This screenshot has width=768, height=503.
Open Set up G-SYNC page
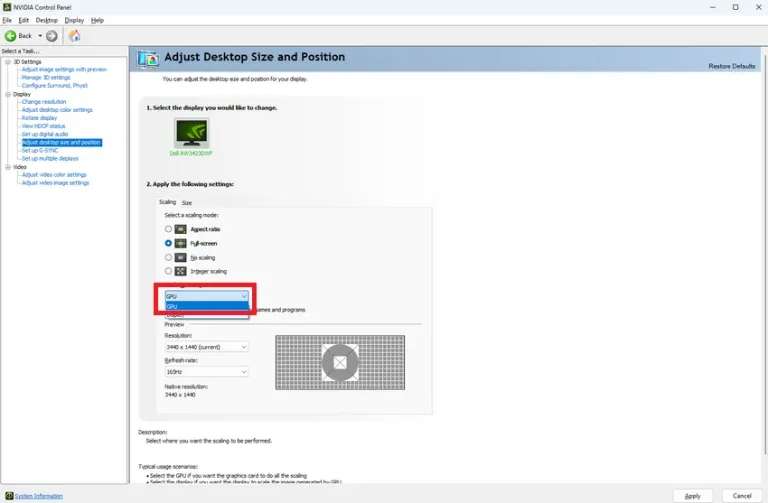point(40,150)
